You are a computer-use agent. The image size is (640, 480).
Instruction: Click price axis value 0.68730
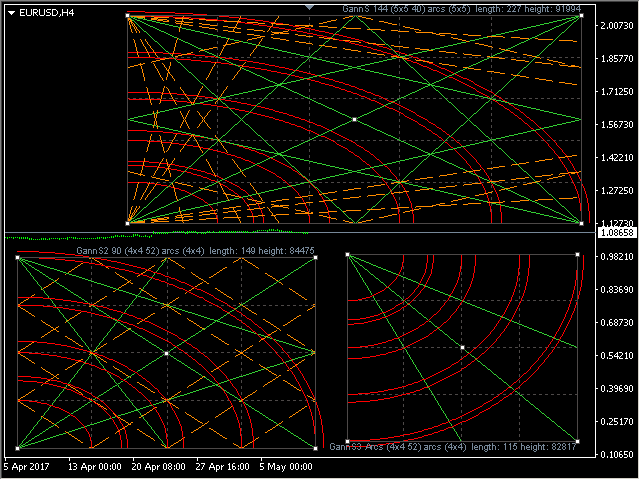(617, 322)
